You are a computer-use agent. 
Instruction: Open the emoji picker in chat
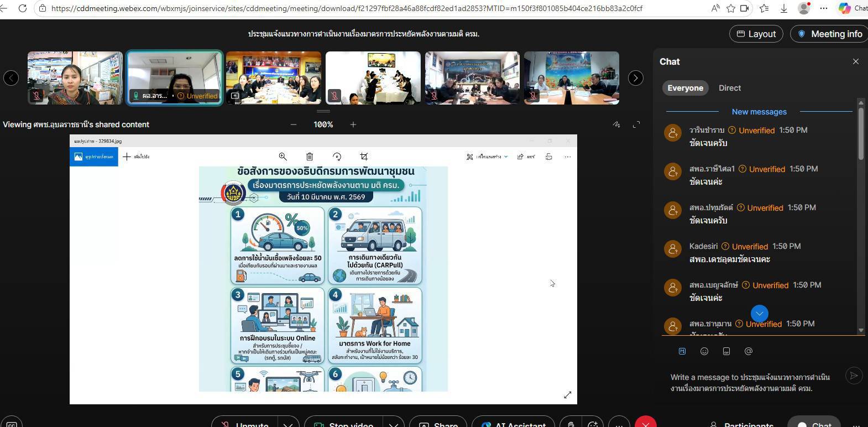pyautogui.click(x=704, y=351)
